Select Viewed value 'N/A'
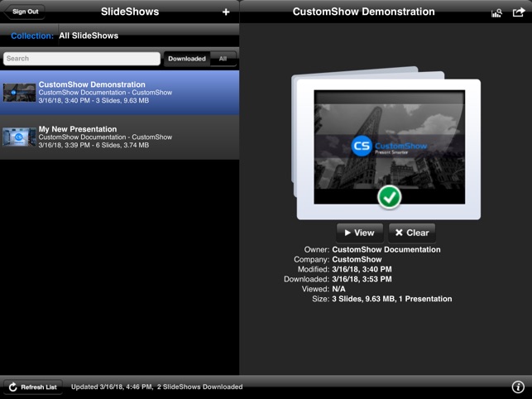 pos(338,289)
